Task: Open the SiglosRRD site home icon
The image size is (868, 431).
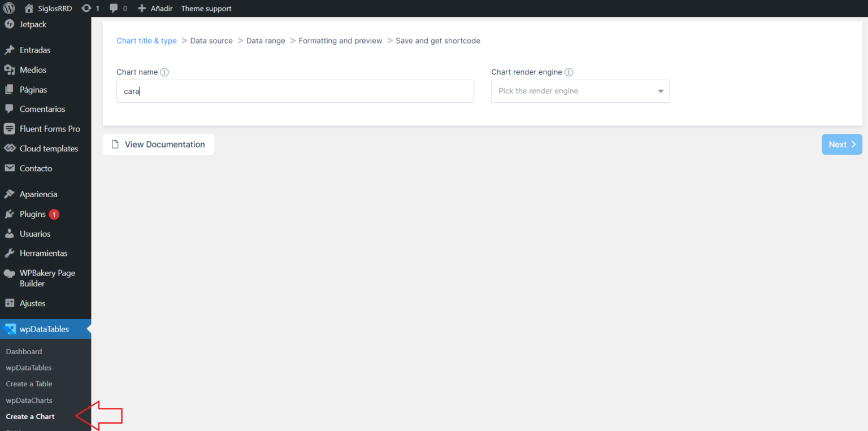Action: pyautogui.click(x=29, y=8)
